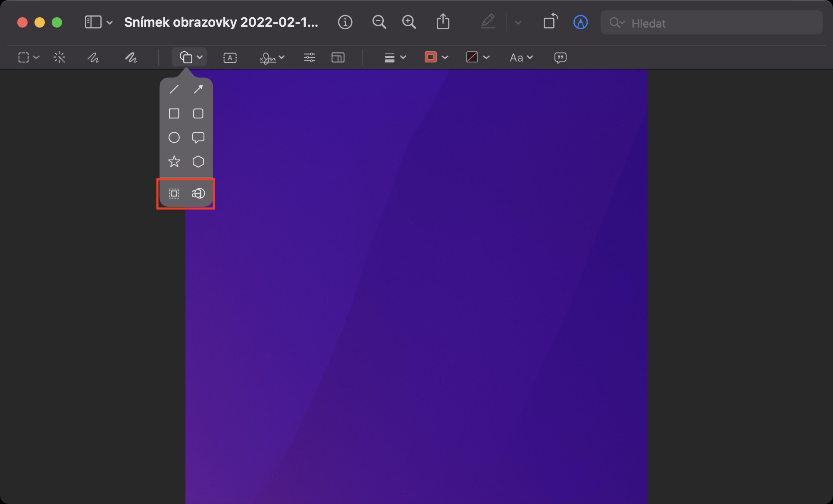
Task: Click the Share button
Action: [443, 22]
